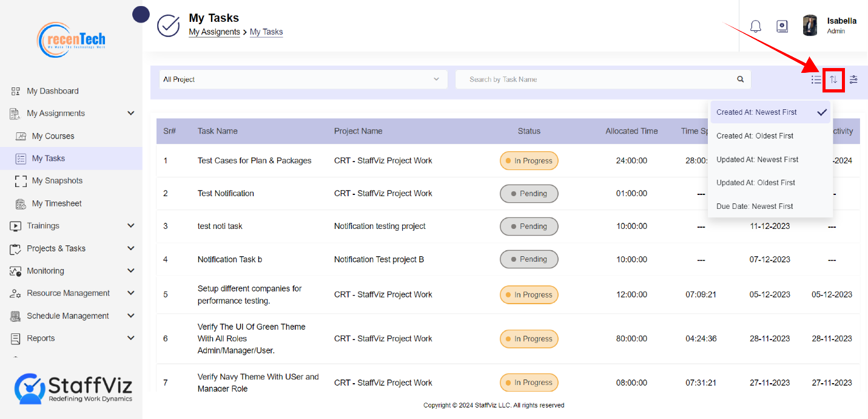Click In Progress status for Setup different companies
The width and height of the screenshot is (868, 419).
[529, 295]
